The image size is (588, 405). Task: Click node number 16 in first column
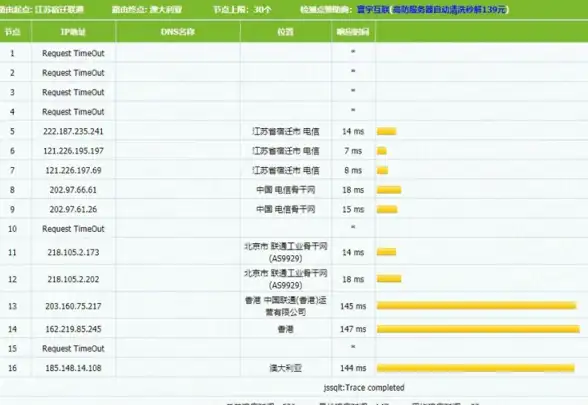tap(12, 368)
